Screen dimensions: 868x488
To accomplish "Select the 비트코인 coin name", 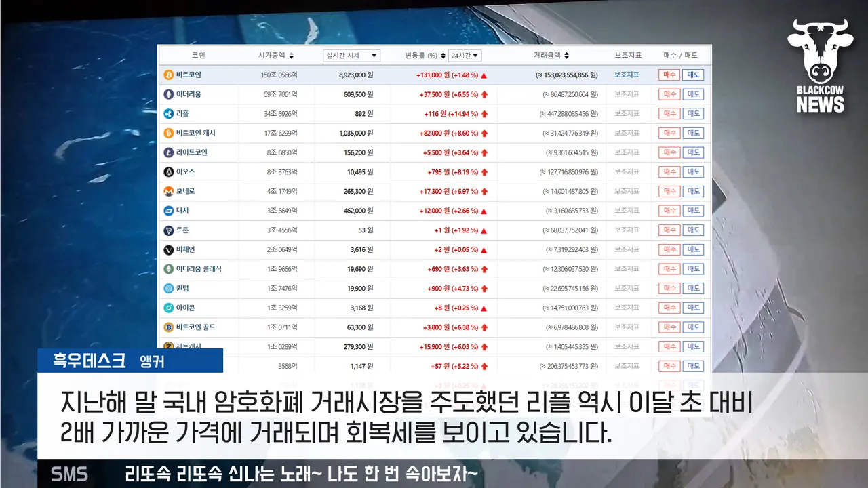I will pyautogui.click(x=189, y=75).
